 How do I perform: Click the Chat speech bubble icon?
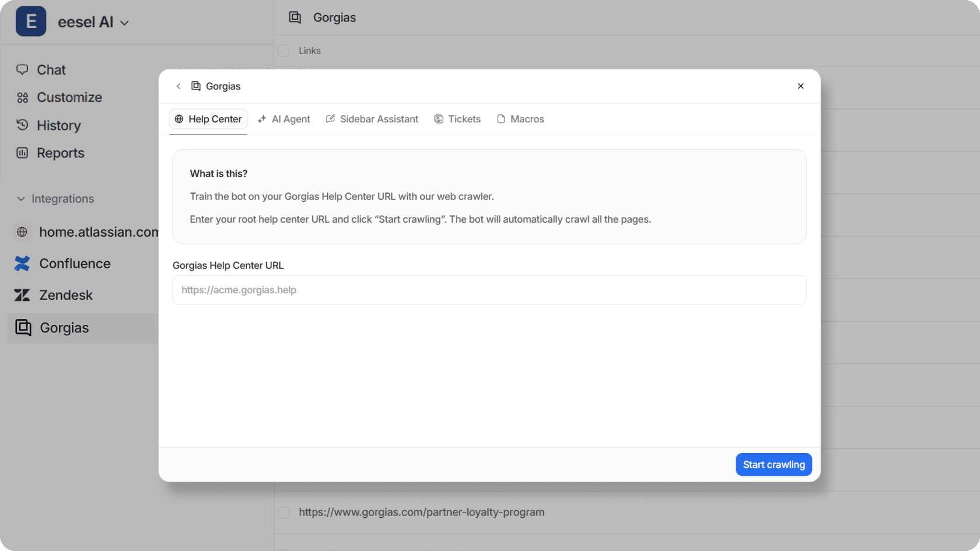pyautogui.click(x=22, y=69)
